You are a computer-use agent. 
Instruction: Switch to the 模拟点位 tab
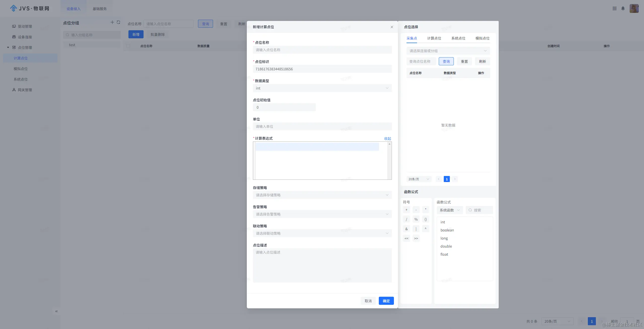coord(482,38)
